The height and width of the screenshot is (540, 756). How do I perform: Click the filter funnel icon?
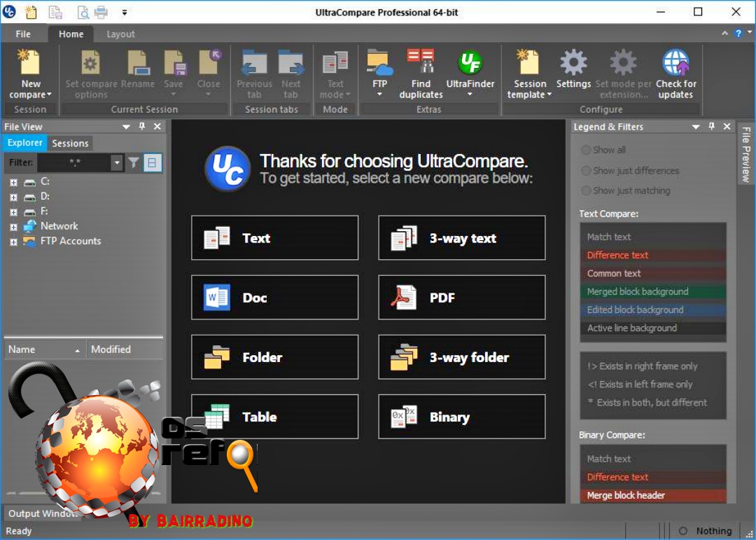134,162
